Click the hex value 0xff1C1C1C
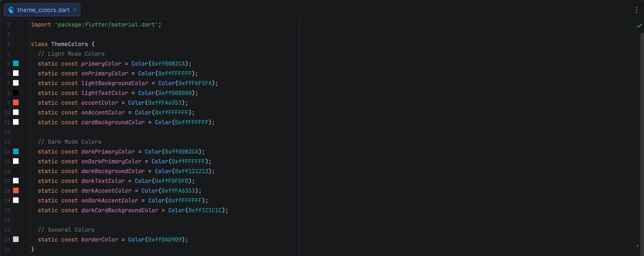Screen dimensions: 644x256 pos(205,210)
